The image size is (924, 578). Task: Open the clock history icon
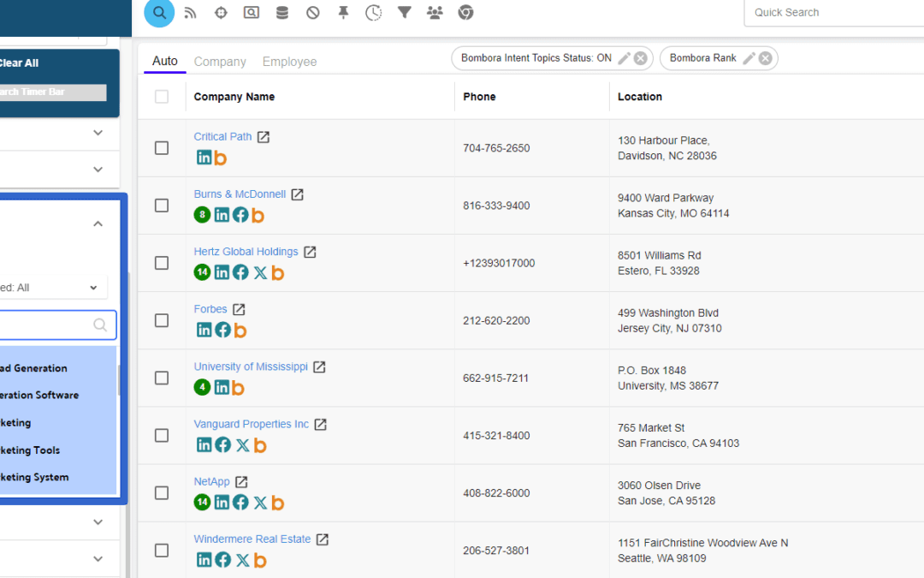pos(374,12)
